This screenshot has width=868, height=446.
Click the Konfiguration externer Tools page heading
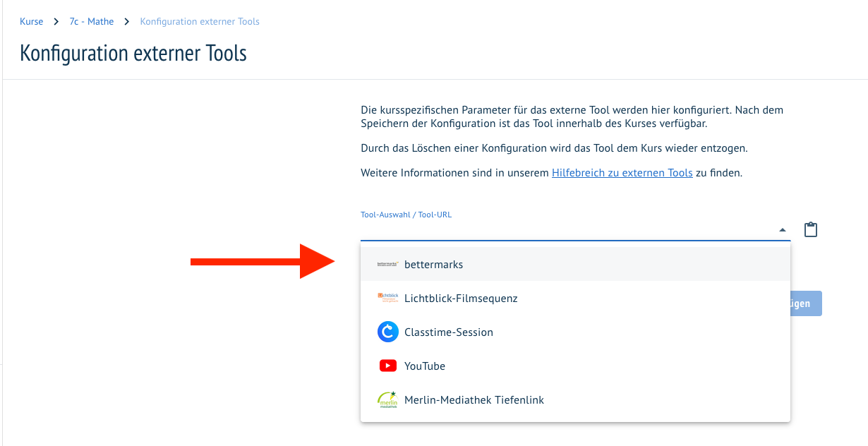(133, 53)
